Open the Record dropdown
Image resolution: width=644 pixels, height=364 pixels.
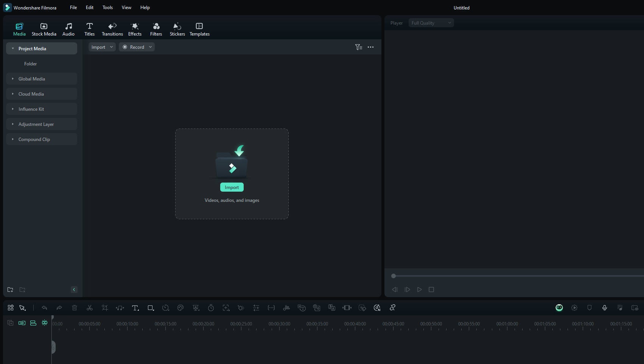(x=137, y=47)
